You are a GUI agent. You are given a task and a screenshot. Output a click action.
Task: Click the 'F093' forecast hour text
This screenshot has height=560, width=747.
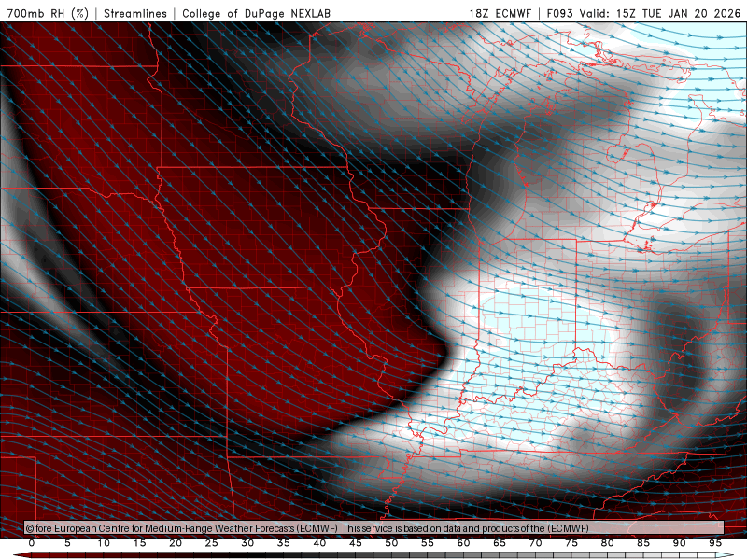(x=561, y=13)
